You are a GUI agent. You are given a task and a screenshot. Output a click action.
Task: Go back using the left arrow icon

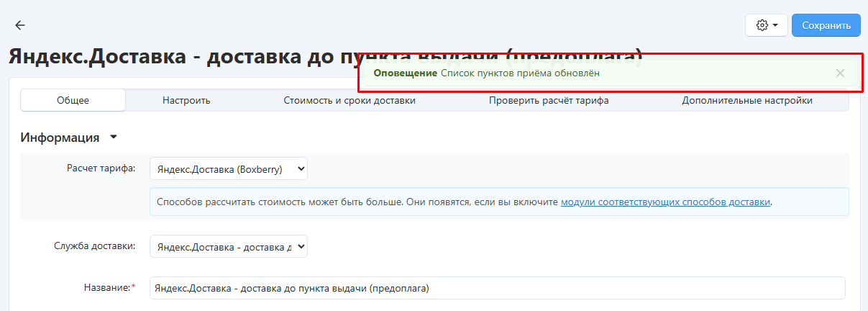click(20, 25)
